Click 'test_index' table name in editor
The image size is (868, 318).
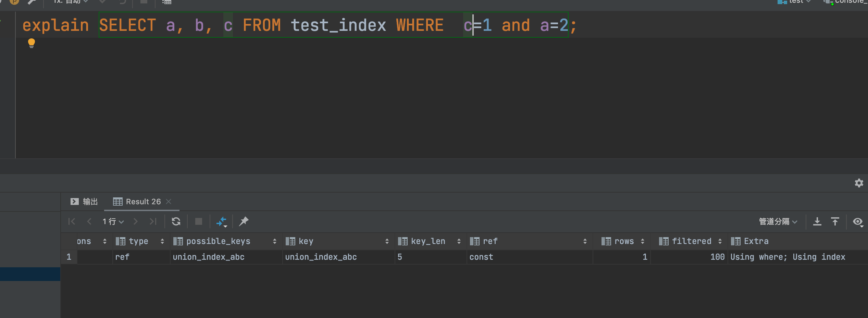338,25
